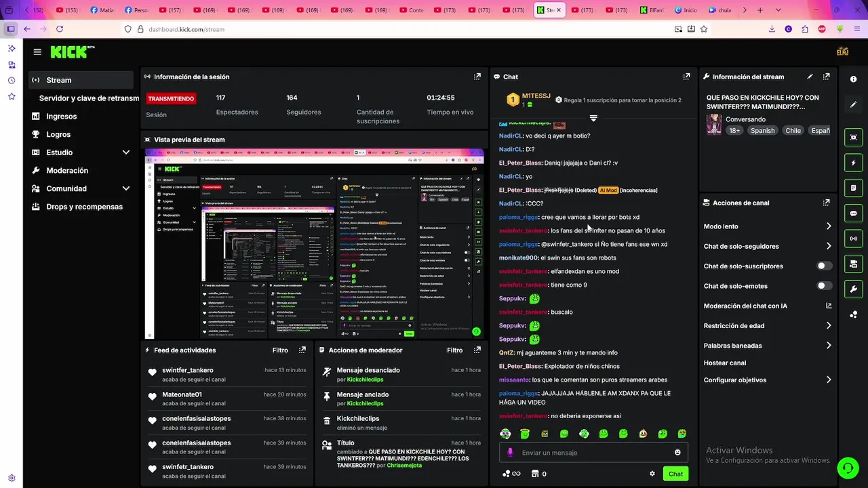The width and height of the screenshot is (868, 488).
Task: Pop out Información de la sesión panel
Action: point(477,77)
